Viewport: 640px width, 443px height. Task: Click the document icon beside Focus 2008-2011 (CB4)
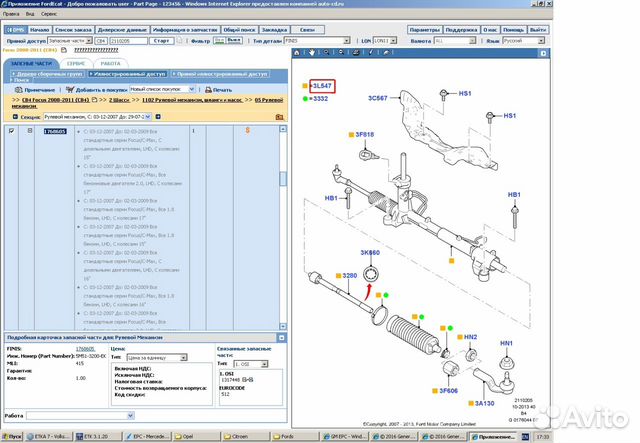[x=64, y=50]
